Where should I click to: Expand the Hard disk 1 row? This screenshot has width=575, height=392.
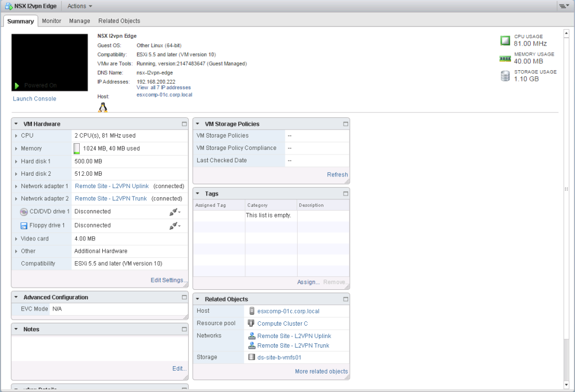point(16,162)
